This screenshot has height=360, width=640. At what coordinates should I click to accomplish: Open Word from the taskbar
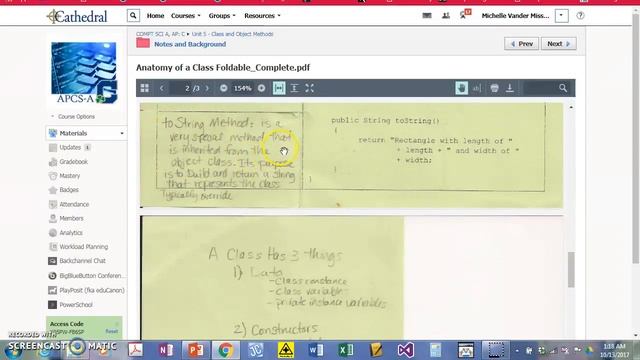pyautogui.click(x=316, y=350)
